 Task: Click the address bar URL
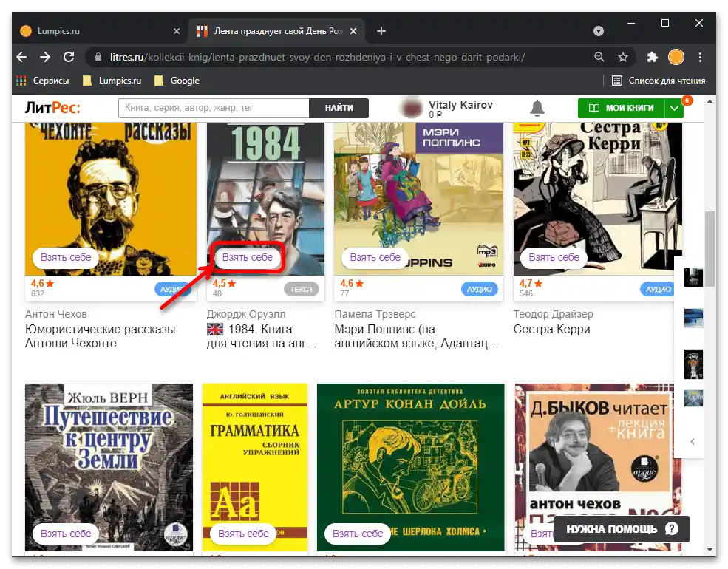[x=318, y=57]
